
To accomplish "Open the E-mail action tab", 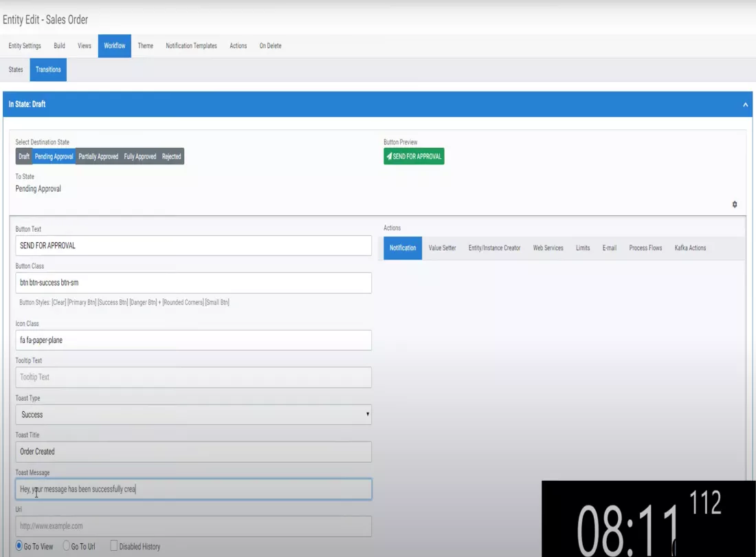I will [x=610, y=248].
